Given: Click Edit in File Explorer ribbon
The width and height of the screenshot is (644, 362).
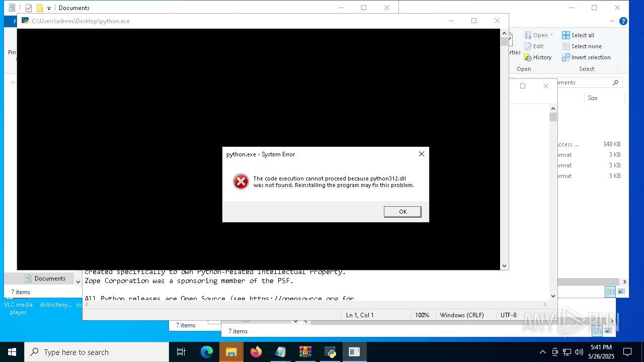Looking at the screenshot, I should point(534,46).
